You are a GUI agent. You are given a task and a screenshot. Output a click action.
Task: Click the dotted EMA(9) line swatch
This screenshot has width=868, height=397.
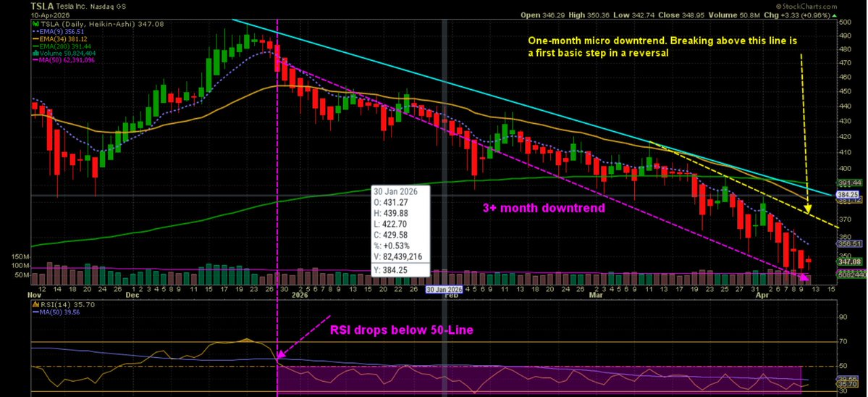point(35,33)
